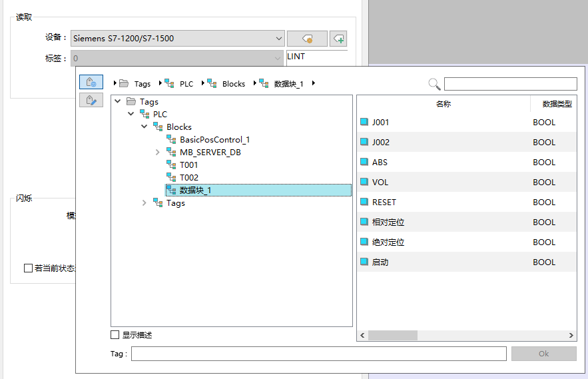The height and width of the screenshot is (379, 588).
Task: Expand the MB_SERVER_DB tree node
Action: [x=157, y=153]
